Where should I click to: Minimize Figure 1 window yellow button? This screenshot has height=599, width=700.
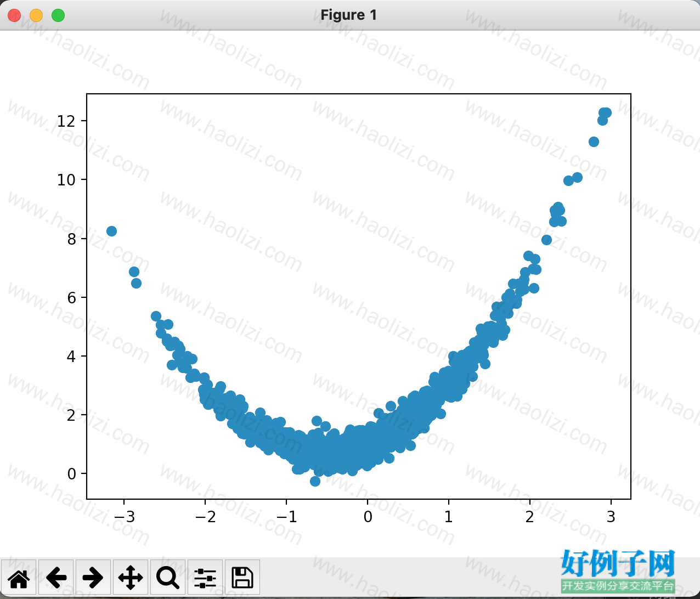coord(36,15)
